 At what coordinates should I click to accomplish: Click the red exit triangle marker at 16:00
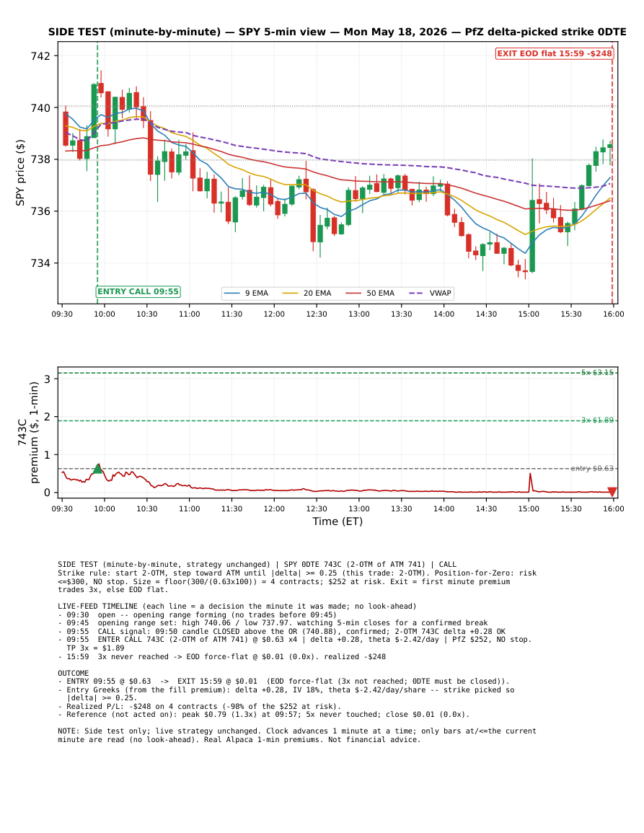coord(612,492)
